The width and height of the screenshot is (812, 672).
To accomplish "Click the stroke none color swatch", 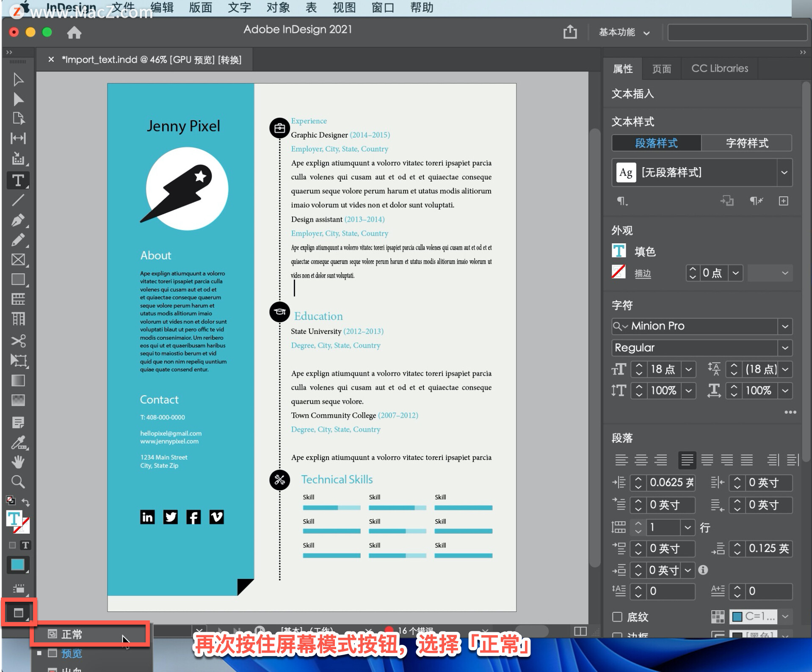I will 619,272.
